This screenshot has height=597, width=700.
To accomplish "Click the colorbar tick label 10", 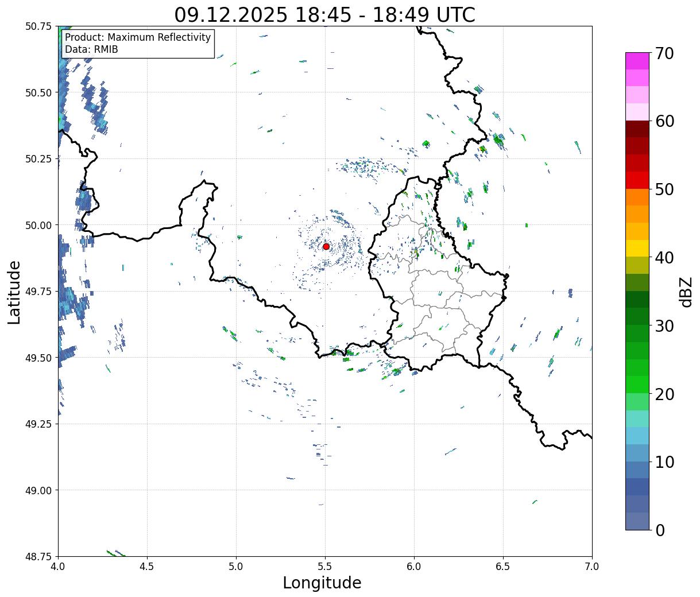I will (x=664, y=462).
